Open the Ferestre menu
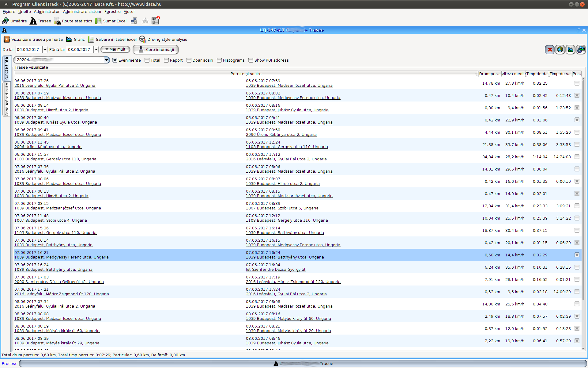The width and height of the screenshot is (588, 368). [112, 12]
